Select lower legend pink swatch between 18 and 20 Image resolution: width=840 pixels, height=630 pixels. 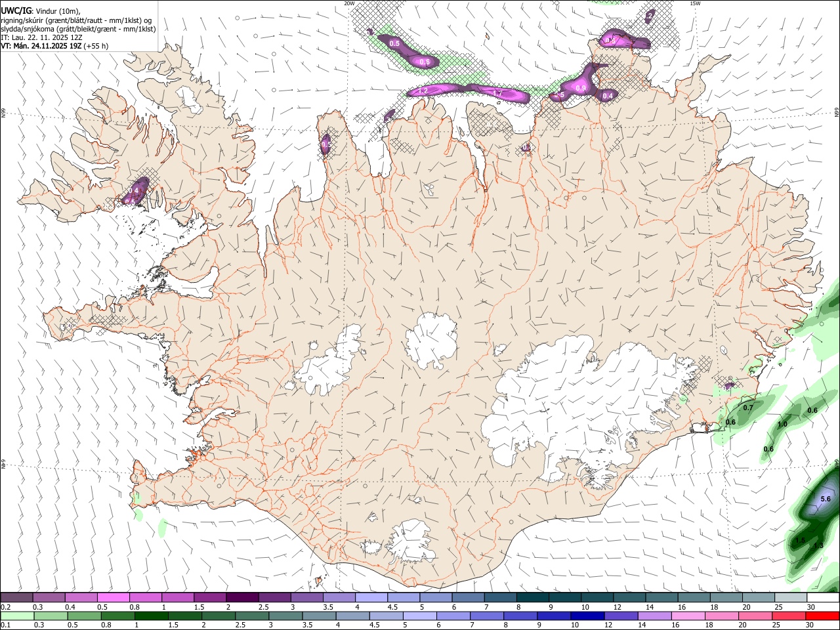click(x=722, y=616)
